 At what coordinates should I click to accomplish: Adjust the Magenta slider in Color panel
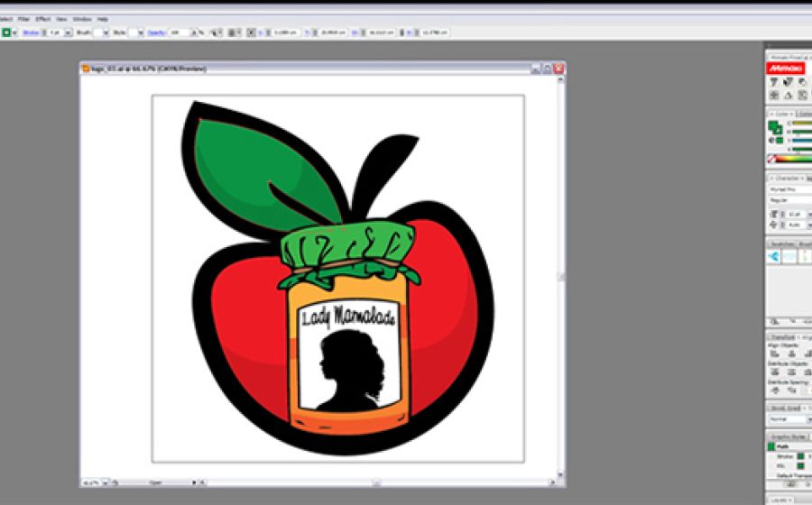pos(801,132)
